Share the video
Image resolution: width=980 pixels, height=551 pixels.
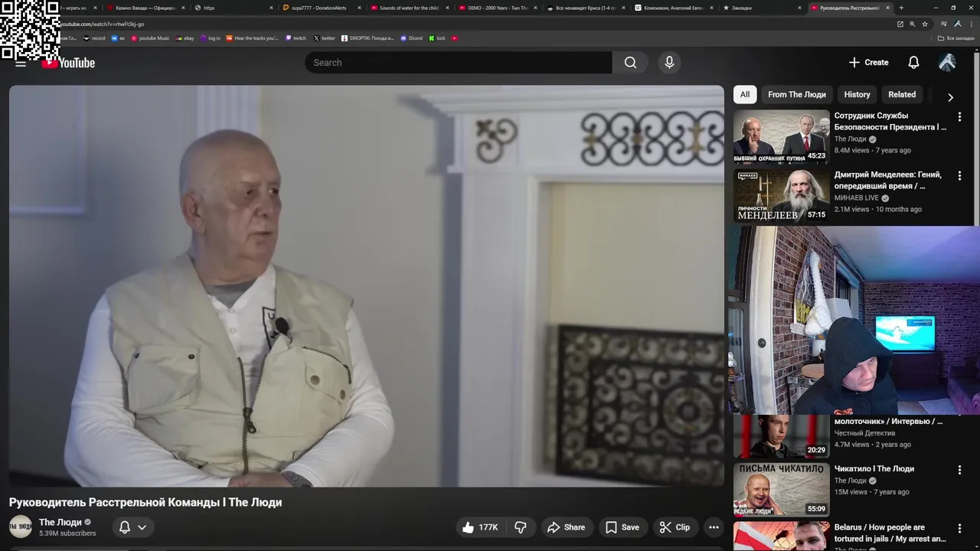pyautogui.click(x=567, y=527)
